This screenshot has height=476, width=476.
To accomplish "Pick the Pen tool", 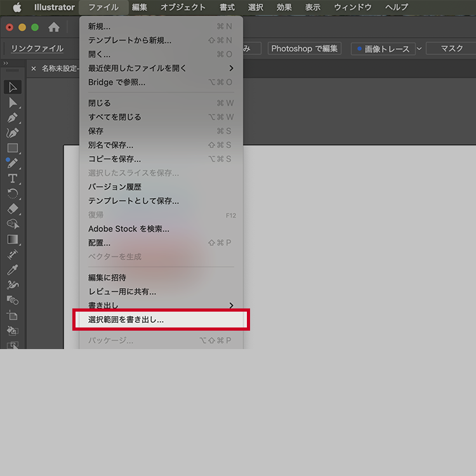I will (13, 117).
